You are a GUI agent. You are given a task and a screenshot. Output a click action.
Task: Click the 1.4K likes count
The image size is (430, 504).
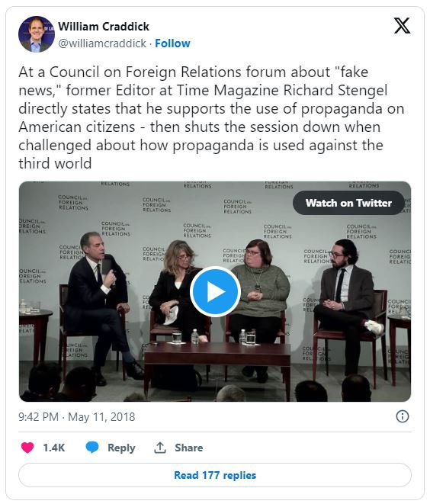[x=54, y=448]
